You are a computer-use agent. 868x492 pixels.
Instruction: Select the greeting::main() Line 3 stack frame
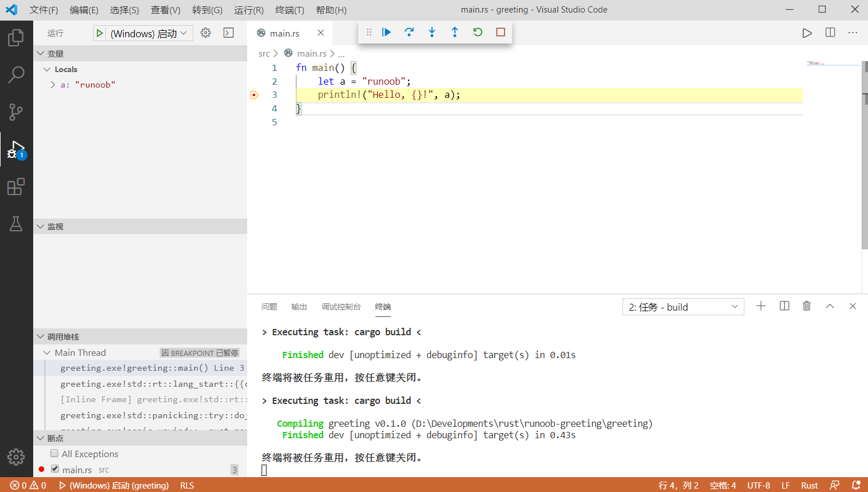152,368
